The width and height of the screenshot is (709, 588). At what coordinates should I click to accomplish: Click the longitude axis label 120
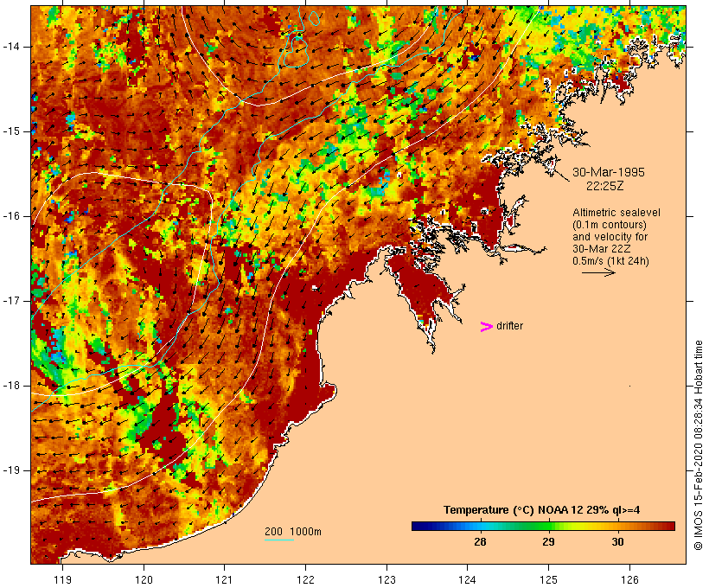pos(144,579)
